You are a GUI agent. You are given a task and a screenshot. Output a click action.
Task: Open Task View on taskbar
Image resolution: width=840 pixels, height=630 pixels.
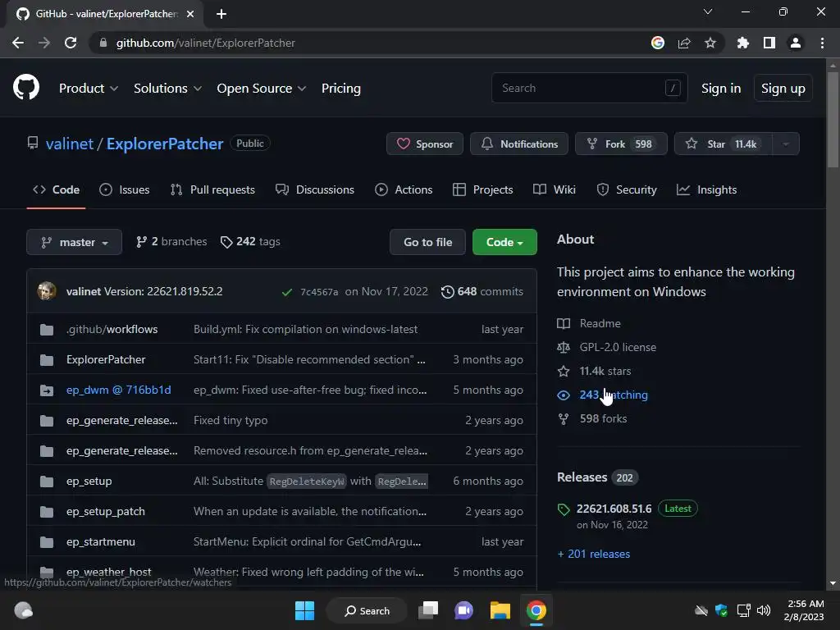428,610
